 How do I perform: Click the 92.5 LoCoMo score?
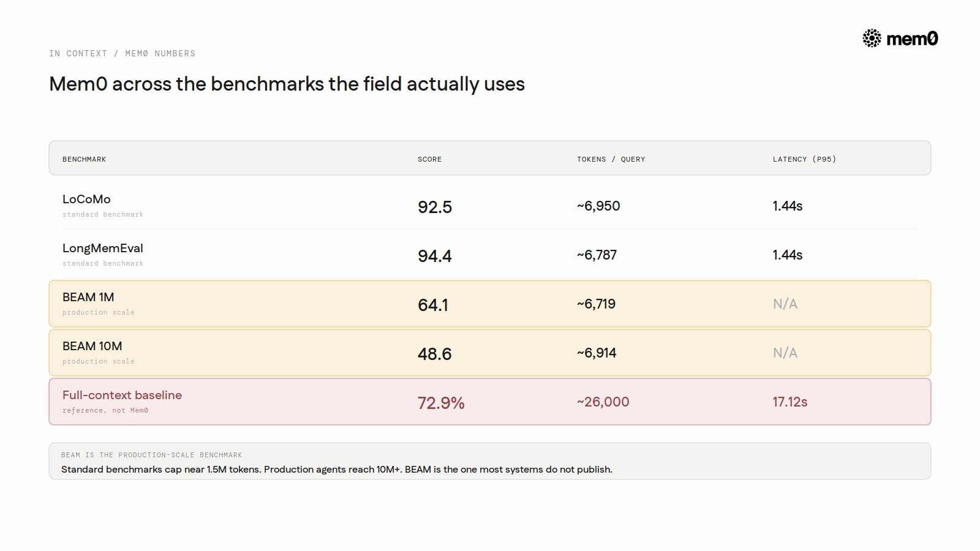435,207
